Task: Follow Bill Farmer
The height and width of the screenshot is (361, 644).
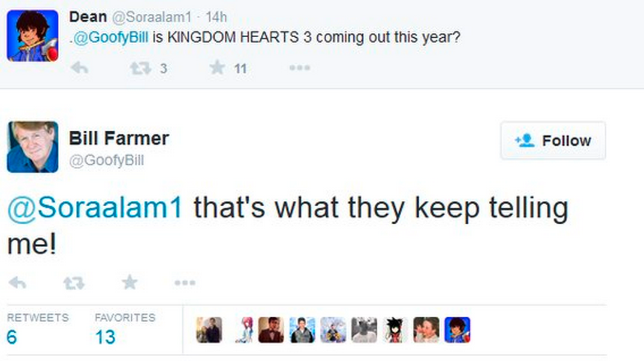Action: [553, 141]
